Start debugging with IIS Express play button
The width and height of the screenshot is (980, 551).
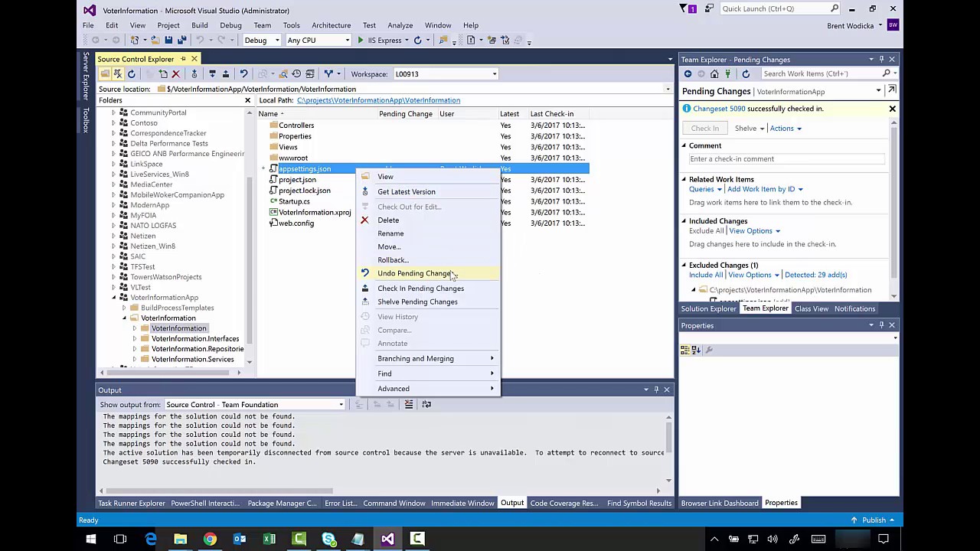(360, 40)
